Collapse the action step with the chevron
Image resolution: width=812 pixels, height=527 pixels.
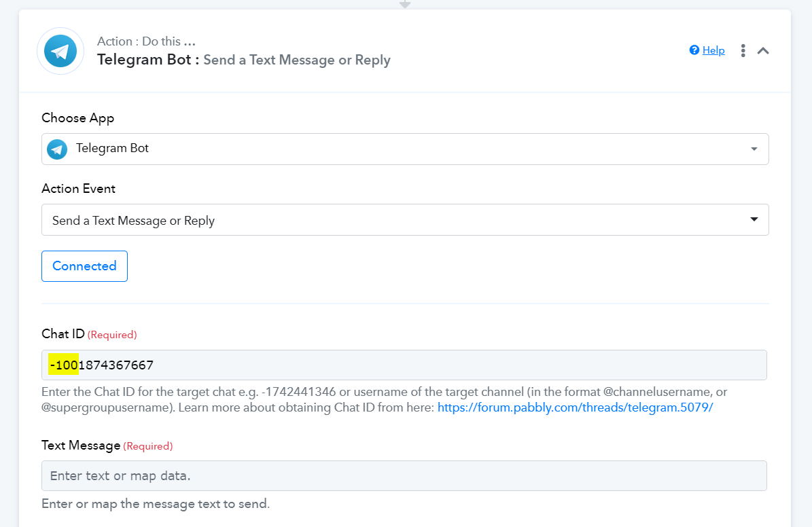point(763,50)
